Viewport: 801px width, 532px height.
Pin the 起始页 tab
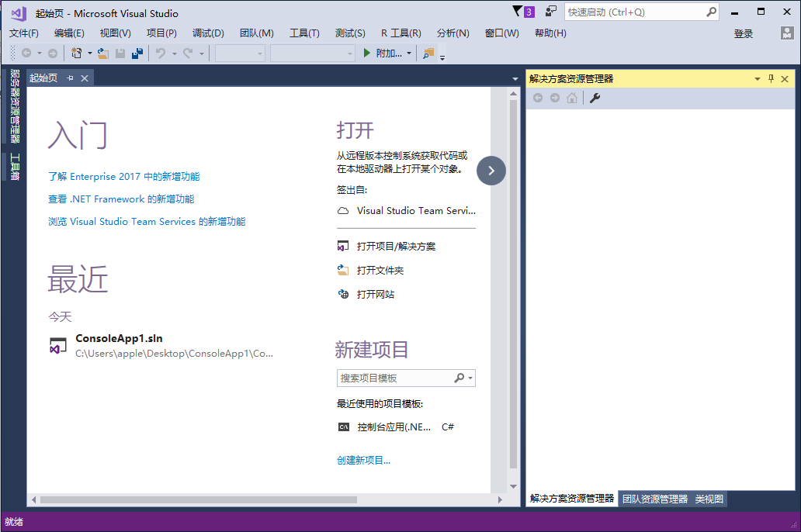point(70,78)
